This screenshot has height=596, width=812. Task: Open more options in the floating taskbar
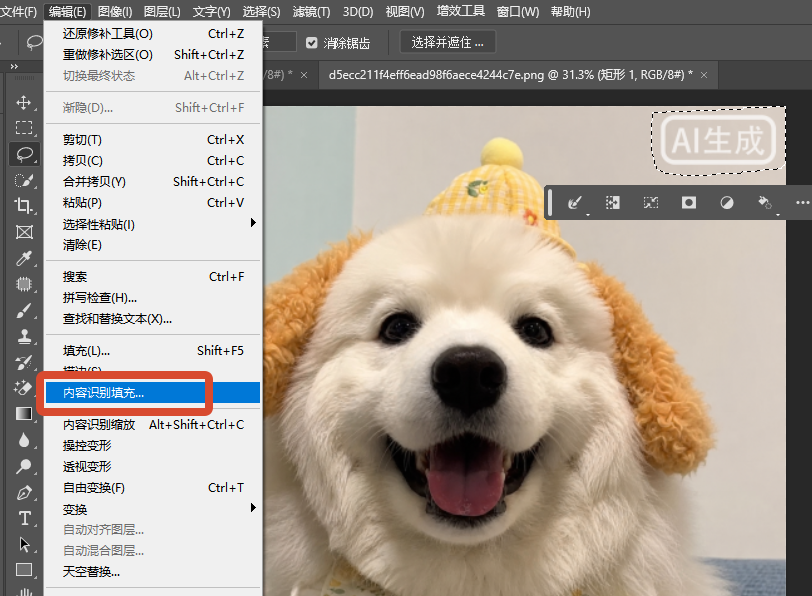pyautogui.click(x=802, y=202)
